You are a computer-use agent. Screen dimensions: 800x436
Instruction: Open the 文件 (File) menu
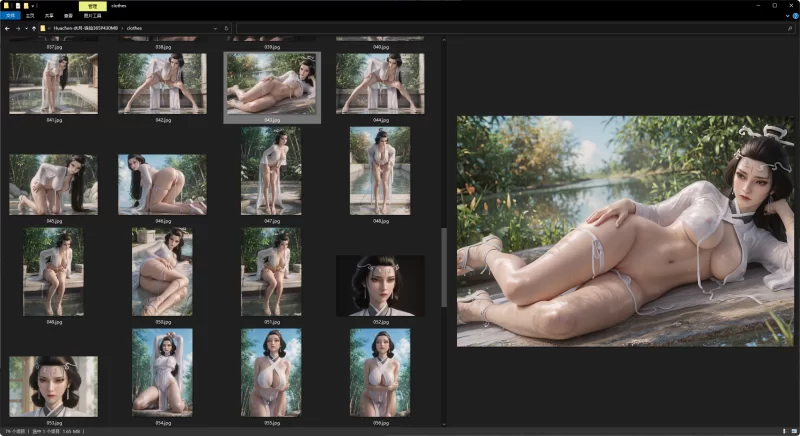click(x=10, y=16)
